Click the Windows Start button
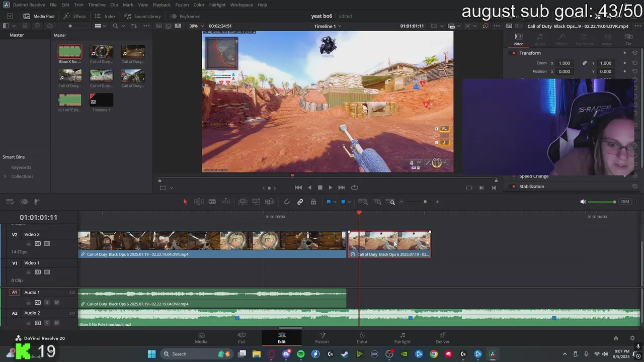This screenshot has height=362, width=644. 151,354
